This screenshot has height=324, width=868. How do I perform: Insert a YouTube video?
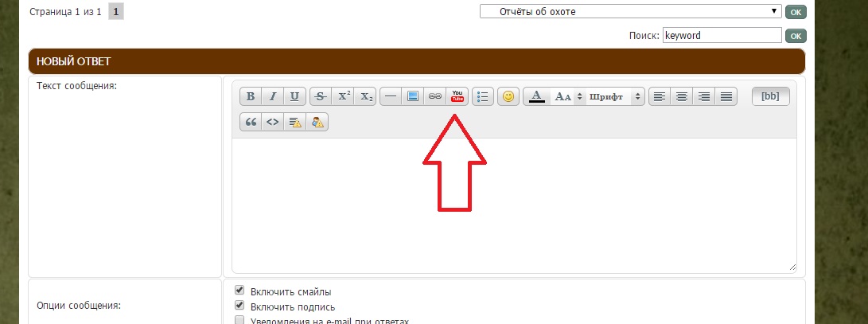(457, 96)
